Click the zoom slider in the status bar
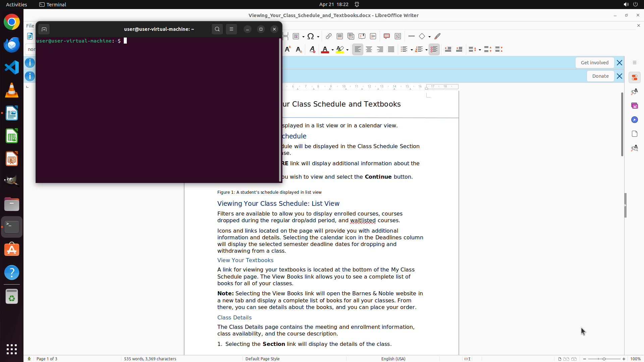The width and height of the screenshot is (644, 362). click(604, 359)
